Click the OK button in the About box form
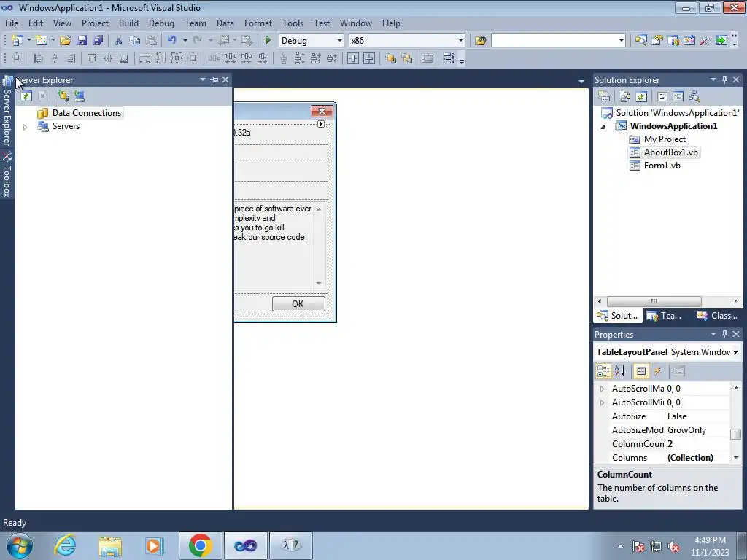 coord(298,304)
